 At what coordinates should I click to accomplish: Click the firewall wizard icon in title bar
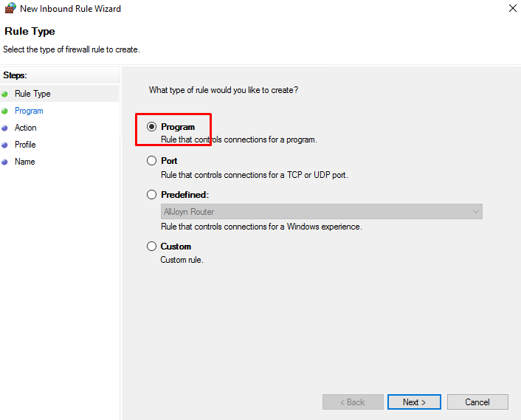tap(10, 9)
